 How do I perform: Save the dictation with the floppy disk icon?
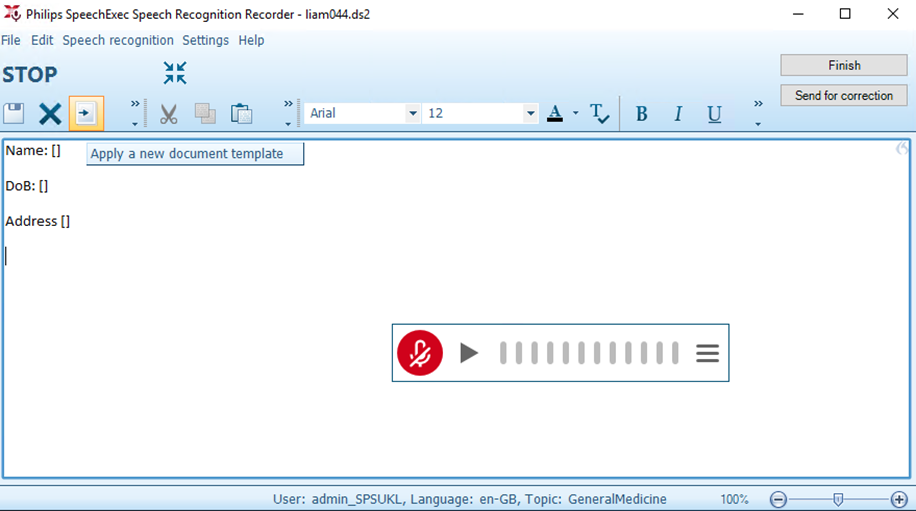(14, 113)
